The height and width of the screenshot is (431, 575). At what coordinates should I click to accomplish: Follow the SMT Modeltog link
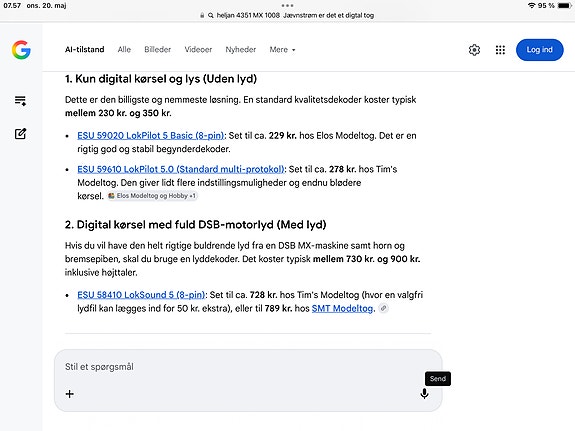(x=342, y=308)
